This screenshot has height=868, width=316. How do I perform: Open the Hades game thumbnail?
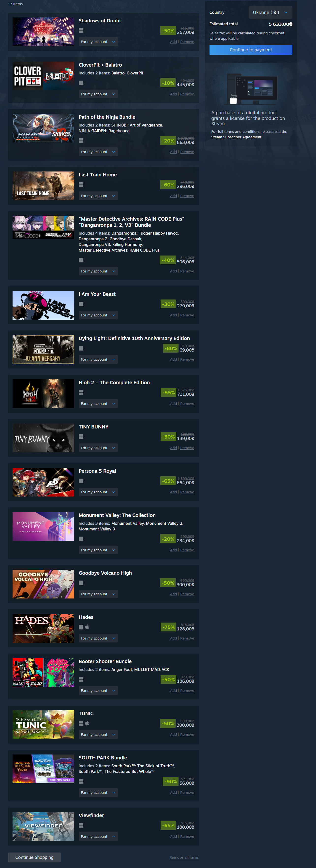[x=43, y=628]
